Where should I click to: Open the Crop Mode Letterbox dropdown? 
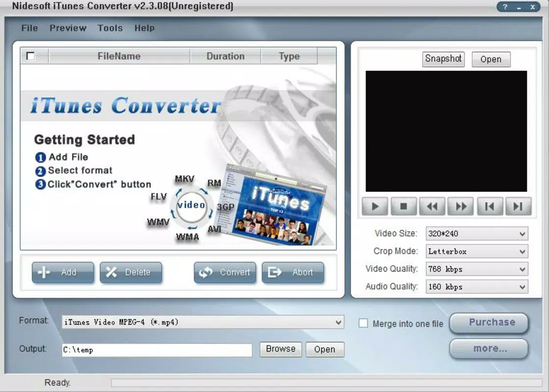(x=477, y=251)
